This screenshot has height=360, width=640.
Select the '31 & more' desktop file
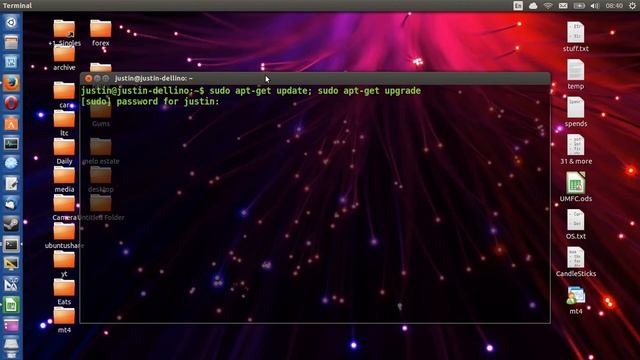[576, 149]
